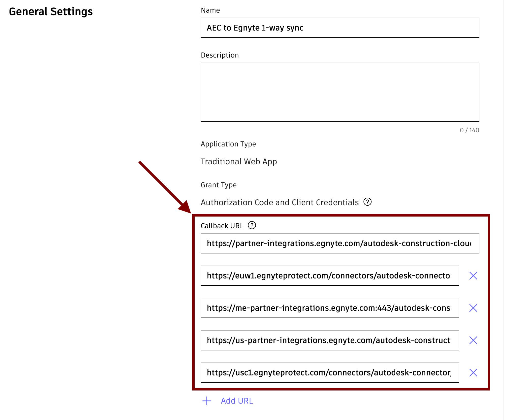521x420 pixels.
Task: Edit the euw1.egnyteprotect.com callback URL field
Action: coord(330,276)
